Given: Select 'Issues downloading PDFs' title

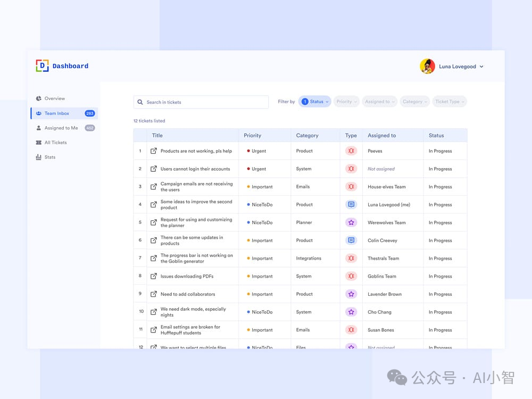Looking at the screenshot, I should (x=187, y=276).
